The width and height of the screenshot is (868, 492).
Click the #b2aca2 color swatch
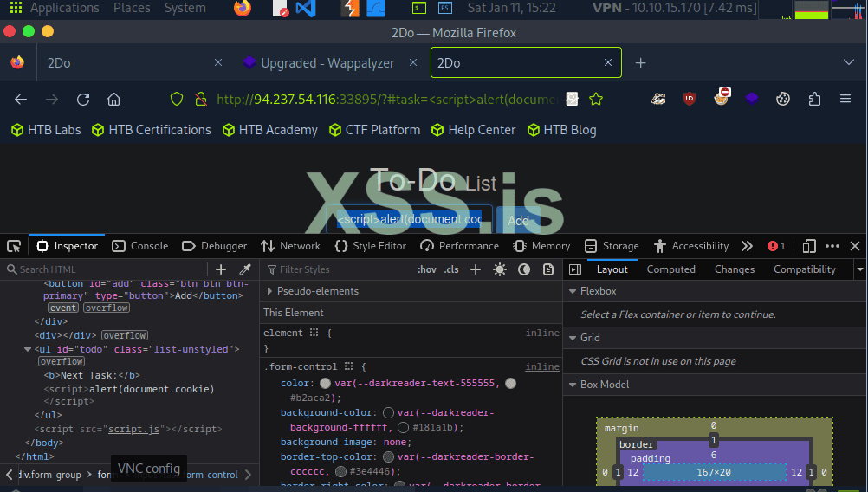point(510,384)
